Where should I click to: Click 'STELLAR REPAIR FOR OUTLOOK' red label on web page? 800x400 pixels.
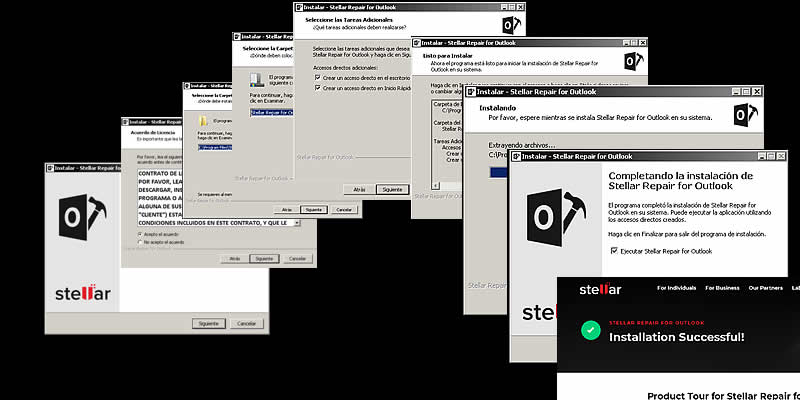click(657, 323)
